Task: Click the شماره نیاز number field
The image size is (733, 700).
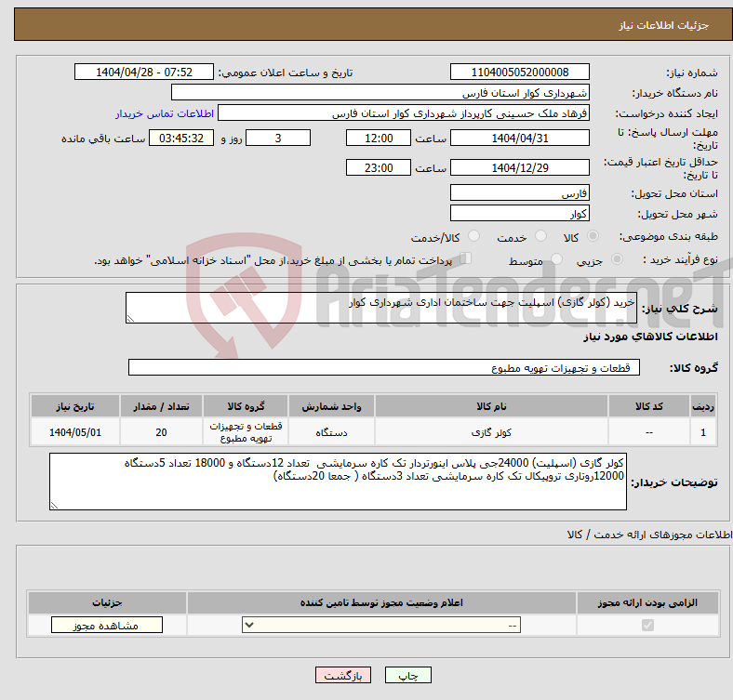Action: 519,73
